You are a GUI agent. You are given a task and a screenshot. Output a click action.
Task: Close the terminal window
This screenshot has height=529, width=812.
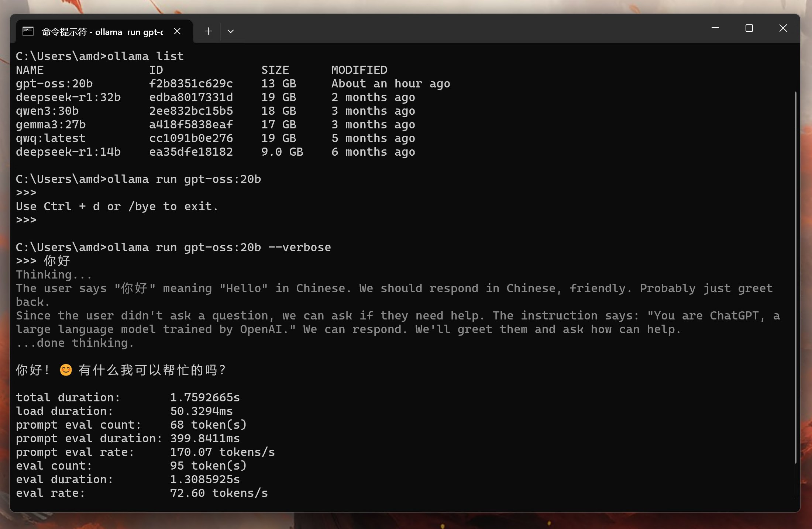coord(783,28)
